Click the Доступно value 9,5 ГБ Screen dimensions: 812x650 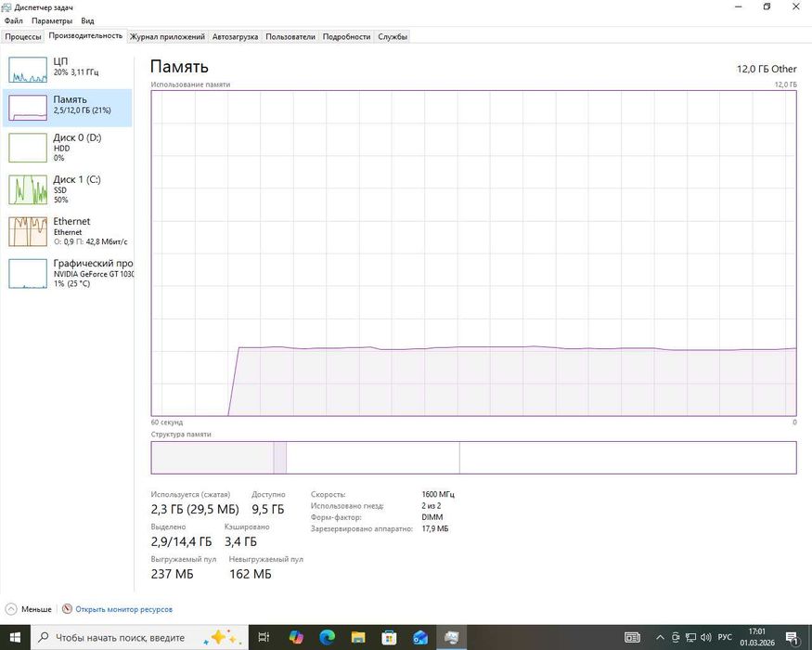pos(268,510)
